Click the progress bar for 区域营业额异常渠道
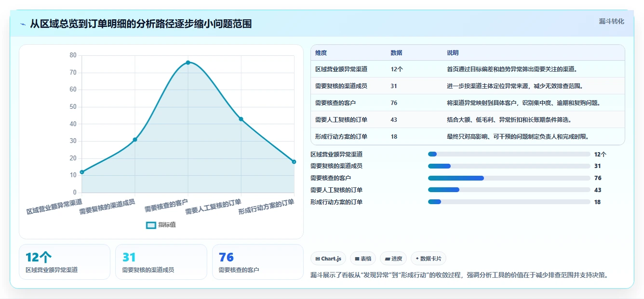 (509, 154)
